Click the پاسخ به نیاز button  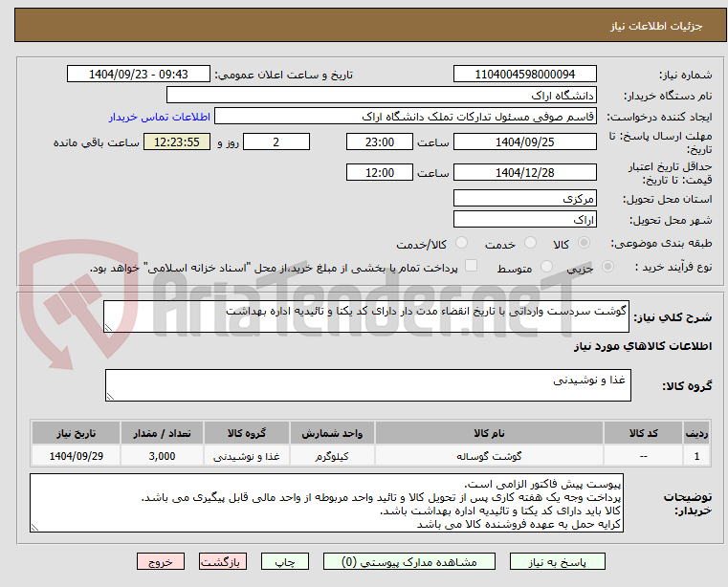[557, 561]
